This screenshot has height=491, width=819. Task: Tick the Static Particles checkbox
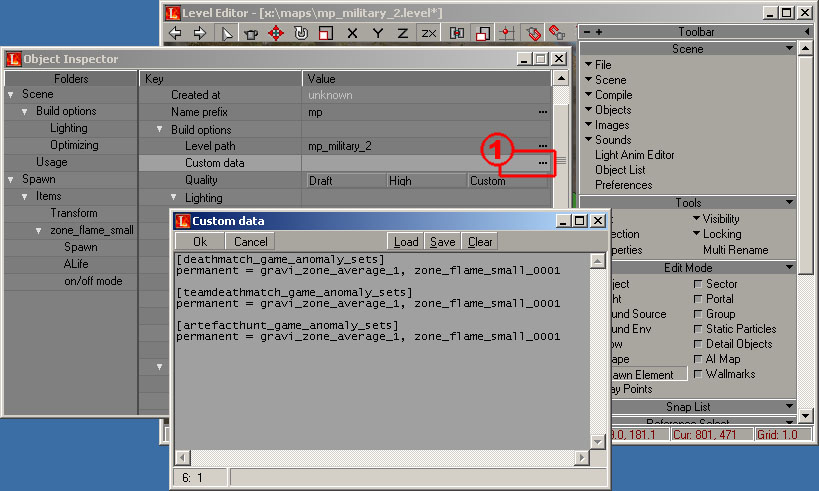[x=697, y=329]
